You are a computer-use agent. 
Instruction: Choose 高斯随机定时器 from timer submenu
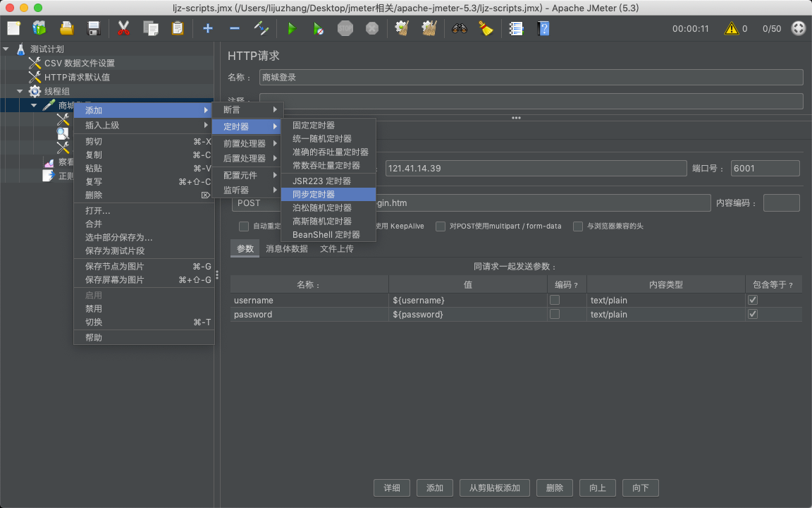point(328,222)
